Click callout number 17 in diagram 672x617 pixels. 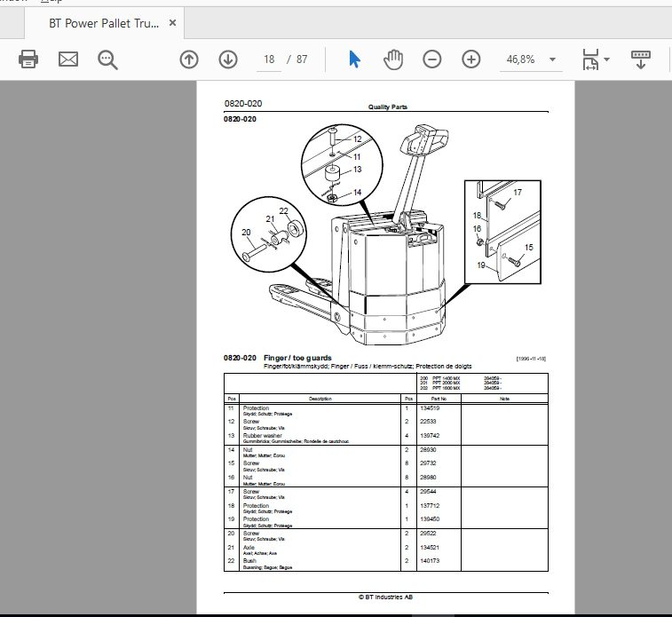(x=518, y=193)
